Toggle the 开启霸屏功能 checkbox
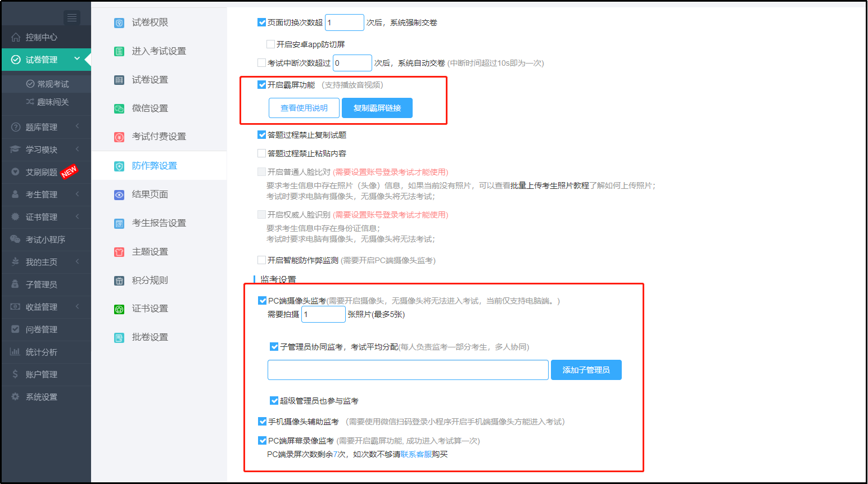868x484 pixels. (261, 85)
